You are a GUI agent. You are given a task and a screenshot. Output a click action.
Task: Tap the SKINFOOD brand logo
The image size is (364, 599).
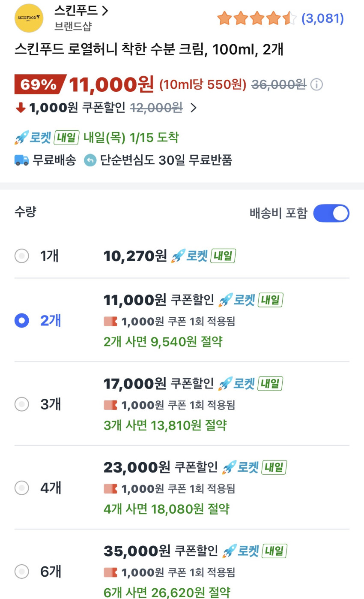point(29,18)
